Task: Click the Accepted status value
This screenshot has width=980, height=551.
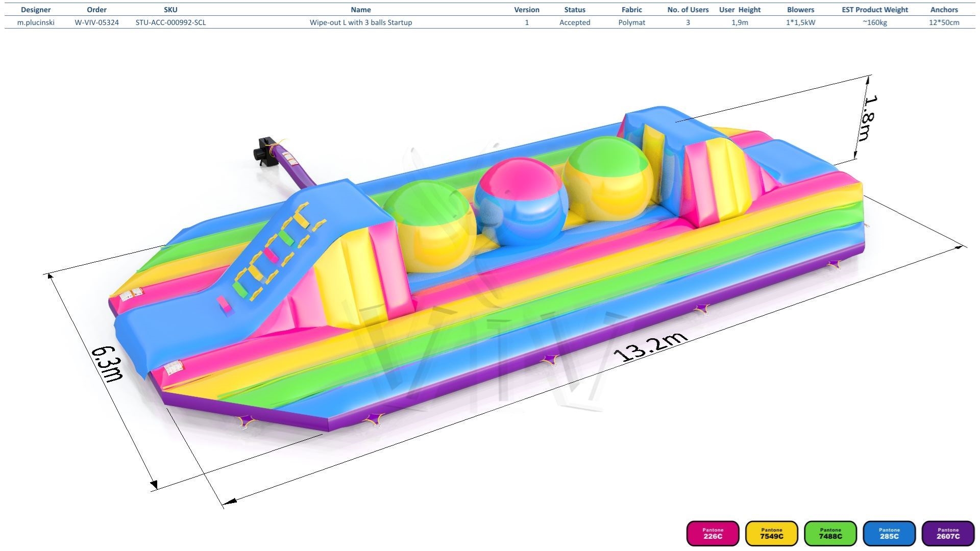Action: pyautogui.click(x=575, y=22)
